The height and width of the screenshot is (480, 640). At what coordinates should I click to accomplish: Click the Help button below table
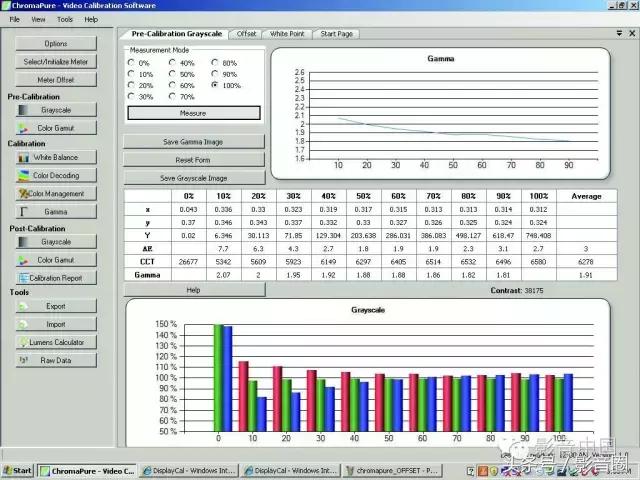coord(194,290)
